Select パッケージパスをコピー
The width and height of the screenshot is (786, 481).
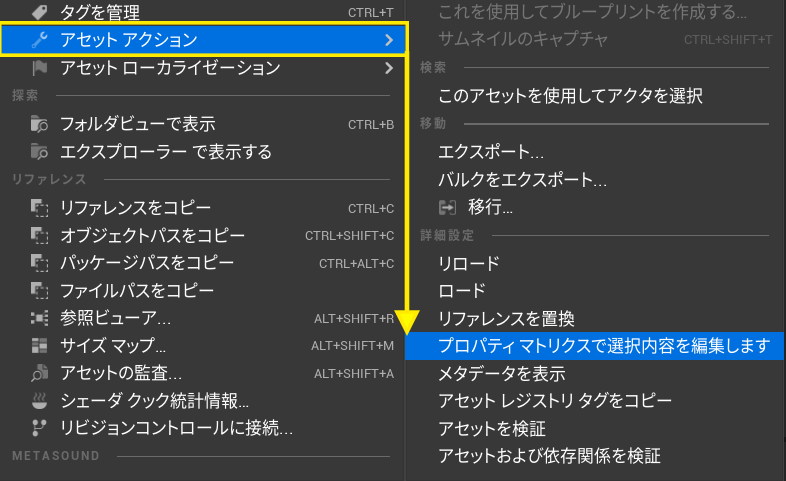(x=203, y=263)
